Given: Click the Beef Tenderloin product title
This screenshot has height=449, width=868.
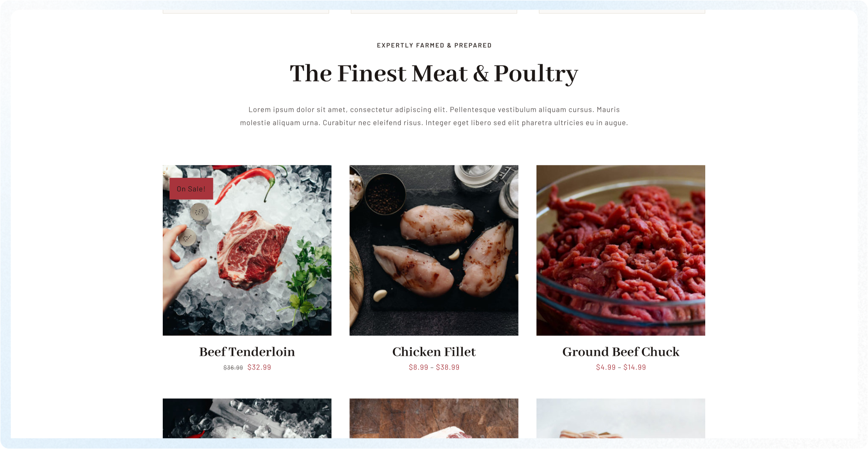Looking at the screenshot, I should [247, 352].
